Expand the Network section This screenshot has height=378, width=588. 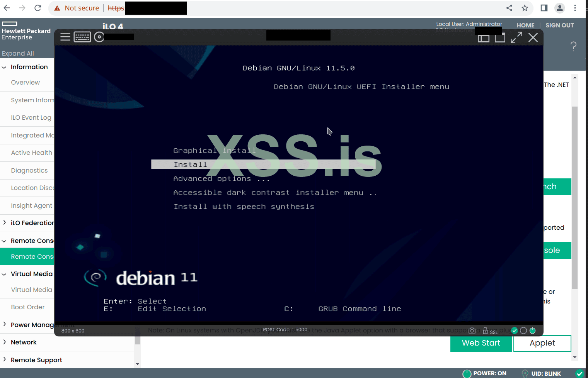[4, 342]
